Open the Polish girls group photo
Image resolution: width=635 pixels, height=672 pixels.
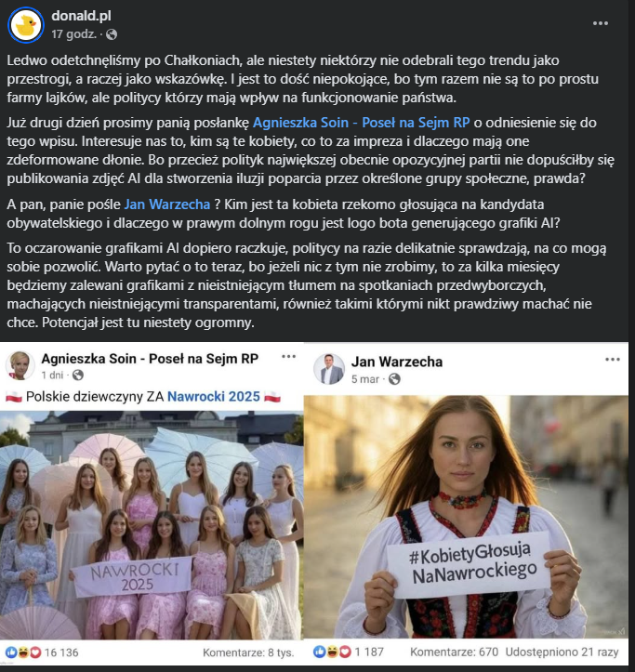pyautogui.click(x=152, y=525)
